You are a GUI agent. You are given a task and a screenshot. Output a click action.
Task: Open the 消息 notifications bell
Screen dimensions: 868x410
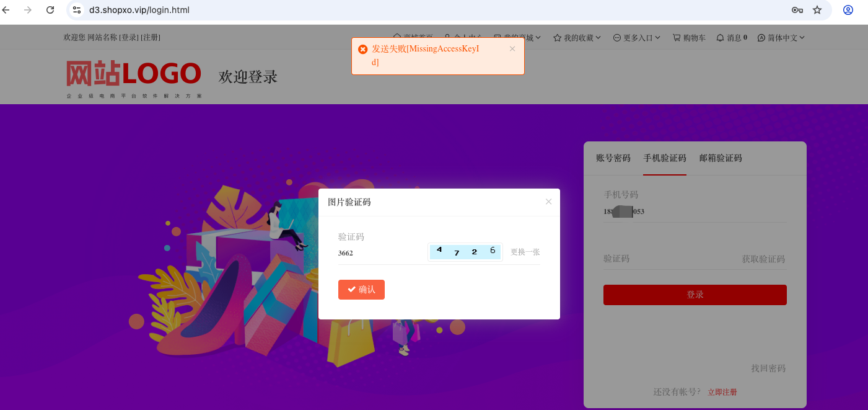tap(732, 38)
